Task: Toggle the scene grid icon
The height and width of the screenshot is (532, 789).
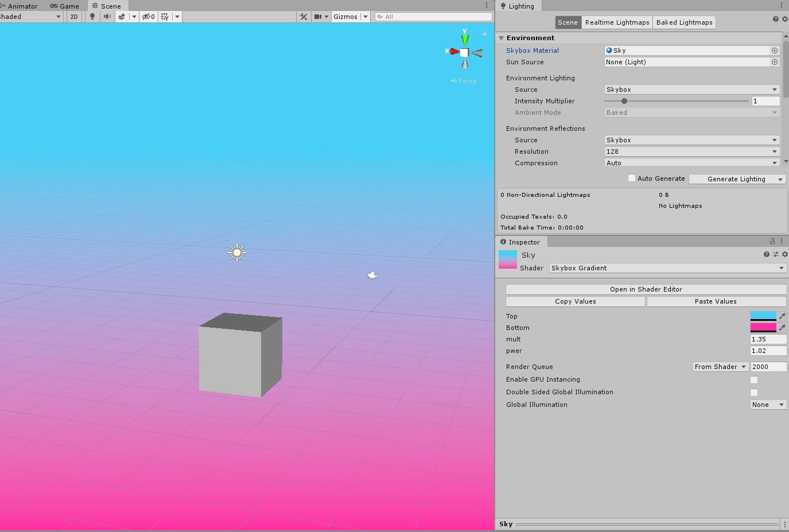Action: [165, 17]
